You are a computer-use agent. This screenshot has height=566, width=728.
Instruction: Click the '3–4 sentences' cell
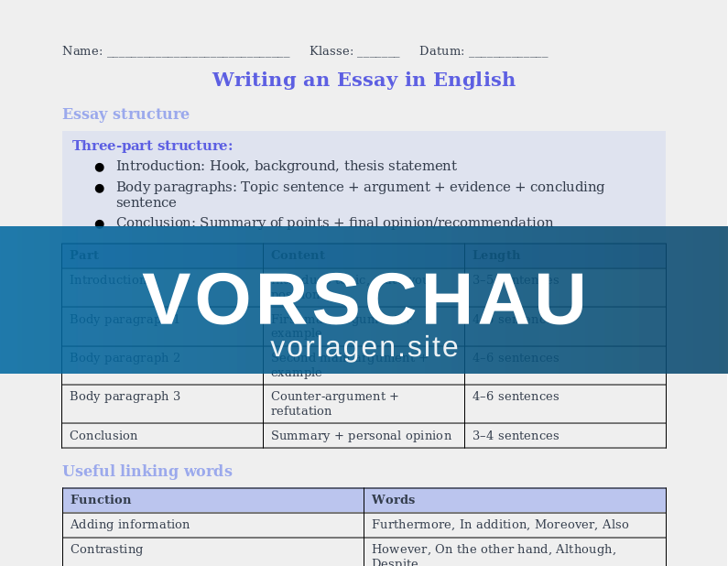point(565,436)
